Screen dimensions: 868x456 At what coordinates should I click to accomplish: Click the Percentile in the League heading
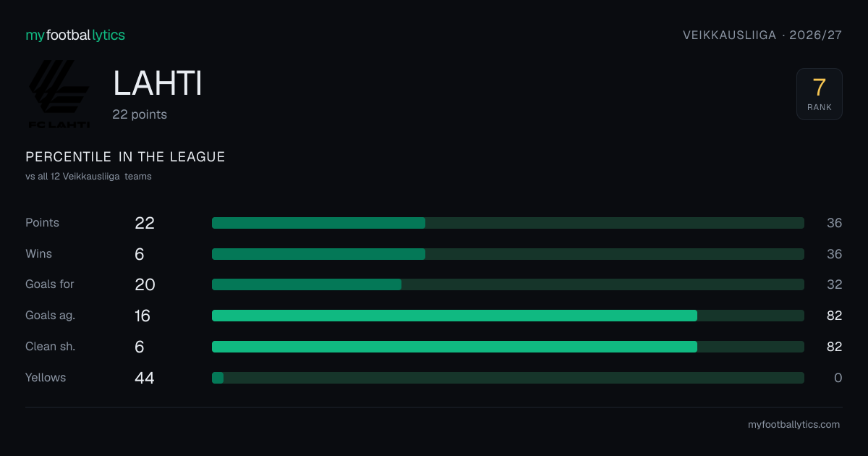125,157
